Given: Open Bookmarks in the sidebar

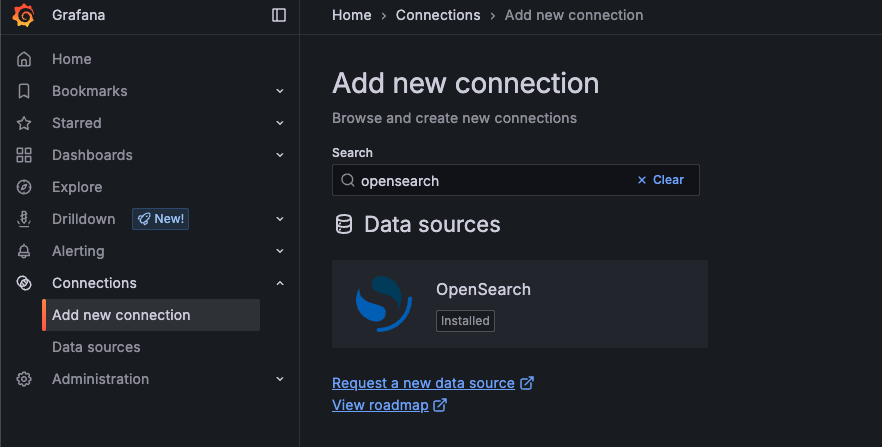Looking at the screenshot, I should [89, 91].
